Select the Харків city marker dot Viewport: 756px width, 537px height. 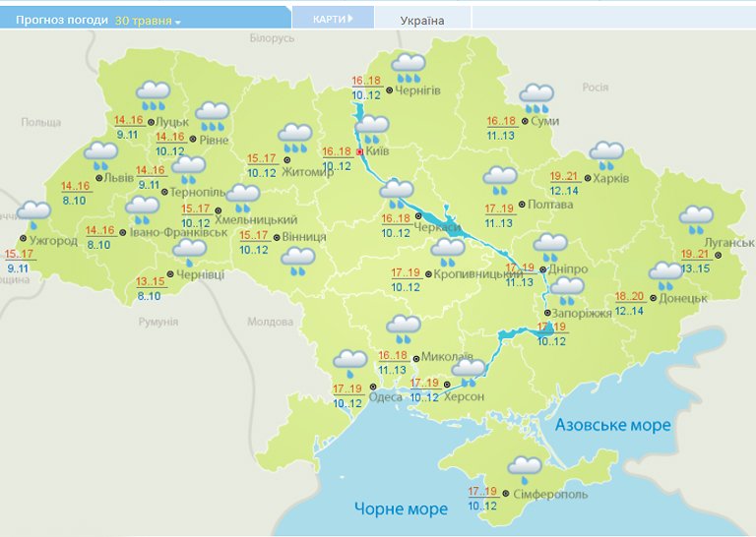click(x=588, y=178)
